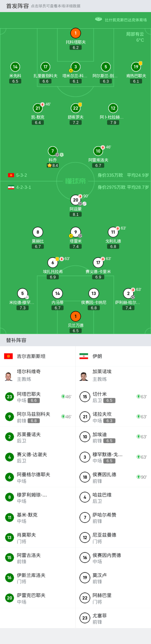Image resolution: width=151 pixels, height=644 pixels.
Task: Select 舒库罗夫 number 22 player circle
Action: point(75,108)
